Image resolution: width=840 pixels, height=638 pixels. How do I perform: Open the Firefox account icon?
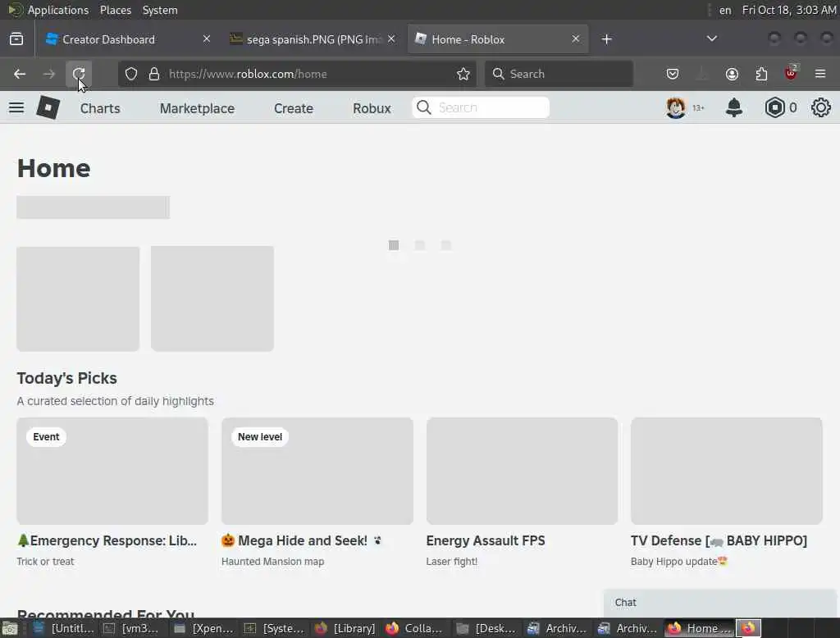[x=732, y=74]
